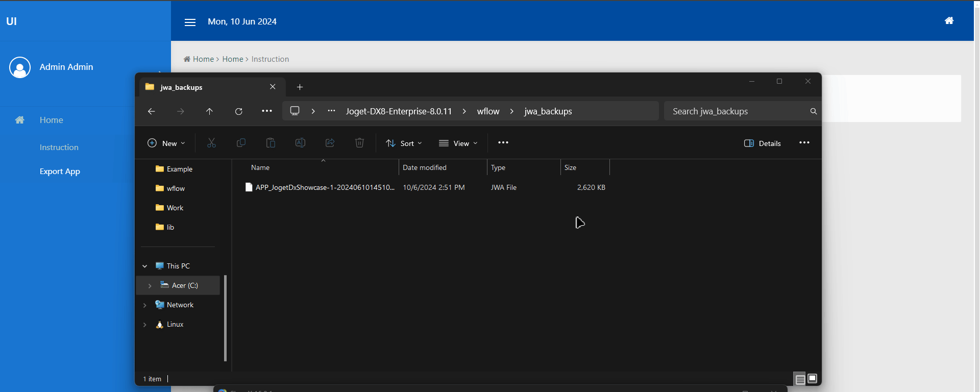
Task: Expand the Network tree node
Action: 145,305
